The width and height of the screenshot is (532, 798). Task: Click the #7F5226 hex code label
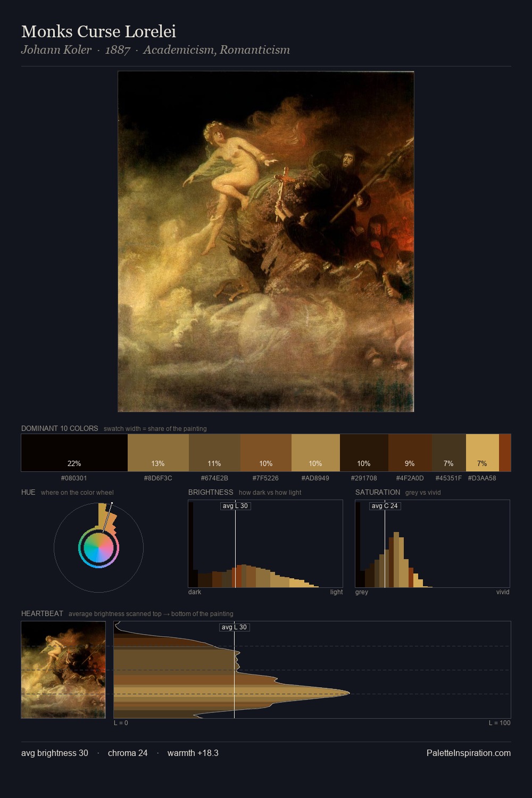tap(265, 478)
